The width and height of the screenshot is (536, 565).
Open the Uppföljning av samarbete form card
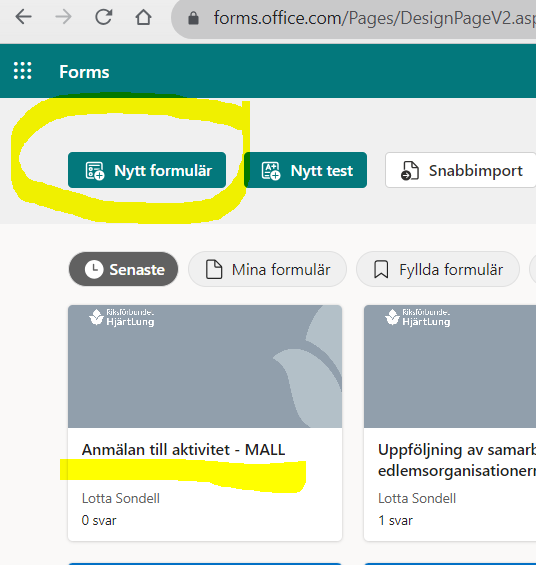[x=450, y=423]
